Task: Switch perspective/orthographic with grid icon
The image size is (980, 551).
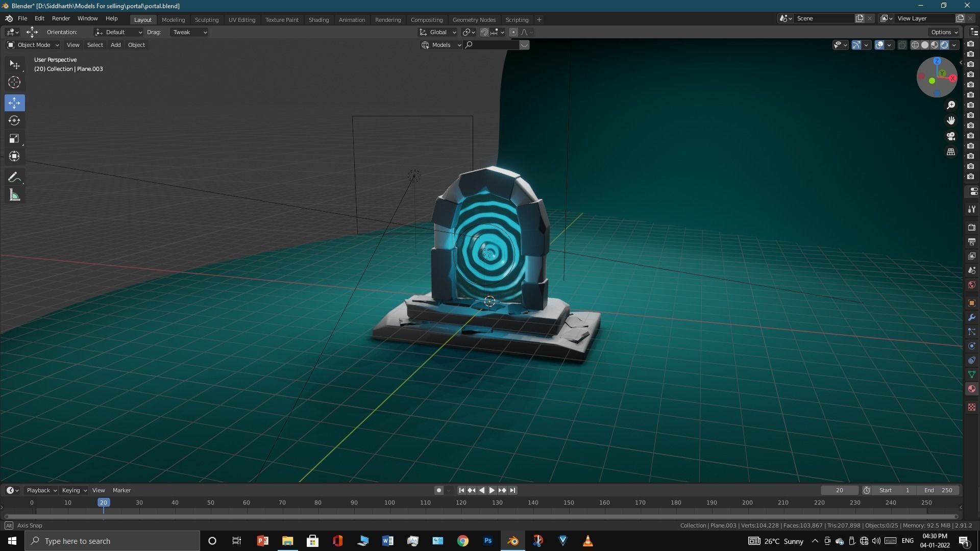Action: coord(951,152)
